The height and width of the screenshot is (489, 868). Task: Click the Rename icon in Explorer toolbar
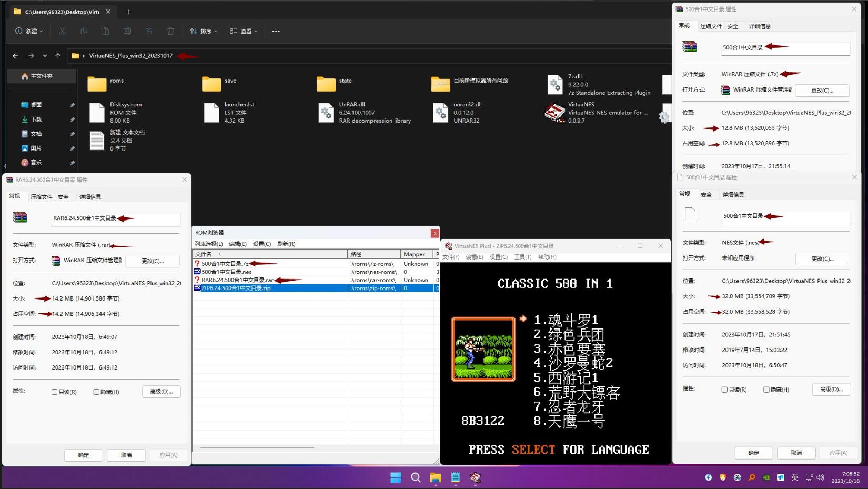[127, 31]
